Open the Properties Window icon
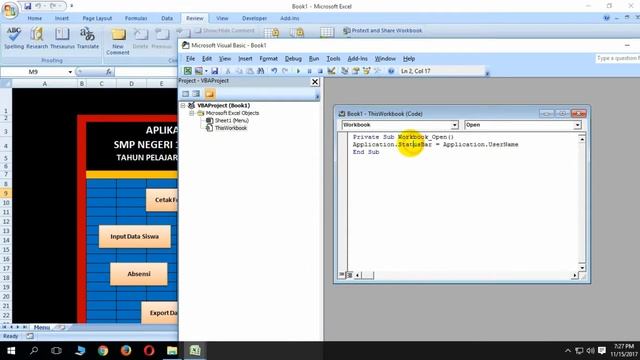Viewport: 640px width, 360px height. pyautogui.click(x=356, y=71)
